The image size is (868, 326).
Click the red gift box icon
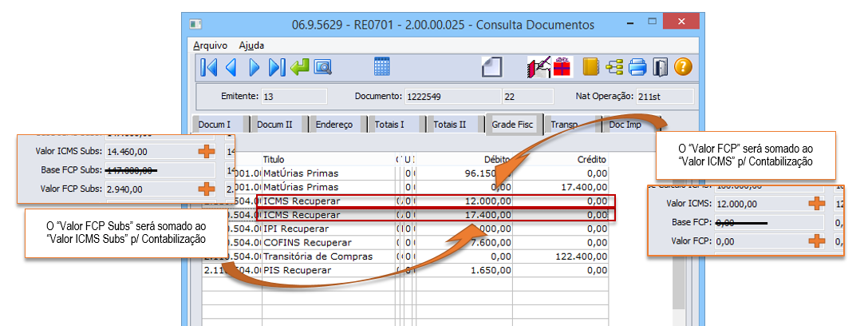tap(562, 67)
